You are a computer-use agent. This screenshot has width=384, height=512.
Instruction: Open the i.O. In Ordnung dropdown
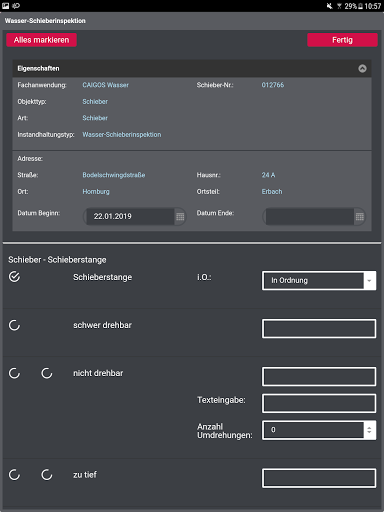click(x=319, y=280)
